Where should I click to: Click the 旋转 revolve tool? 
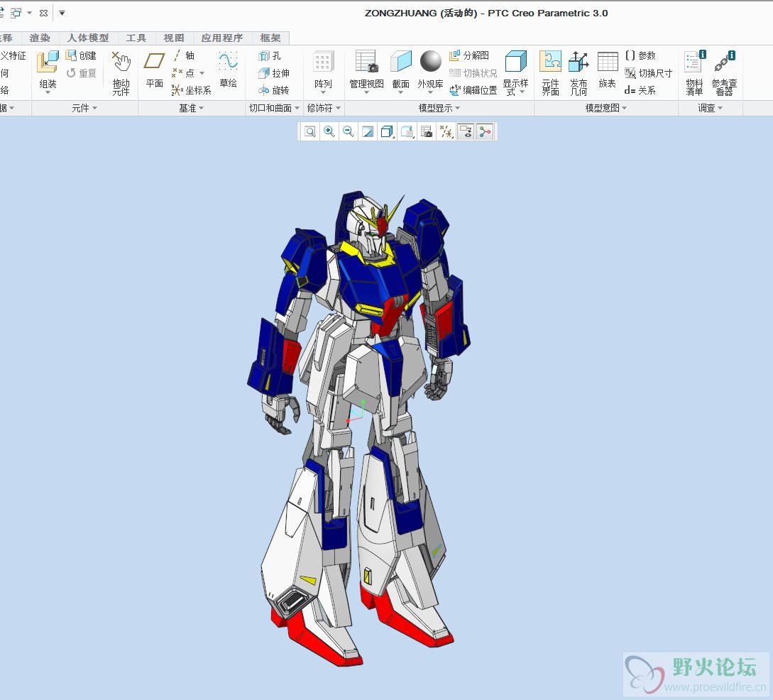[274, 90]
